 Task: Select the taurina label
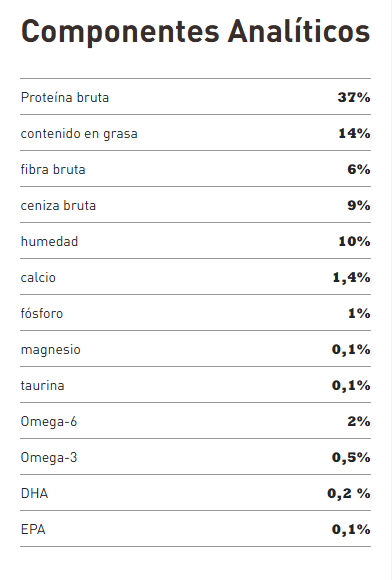(x=43, y=385)
